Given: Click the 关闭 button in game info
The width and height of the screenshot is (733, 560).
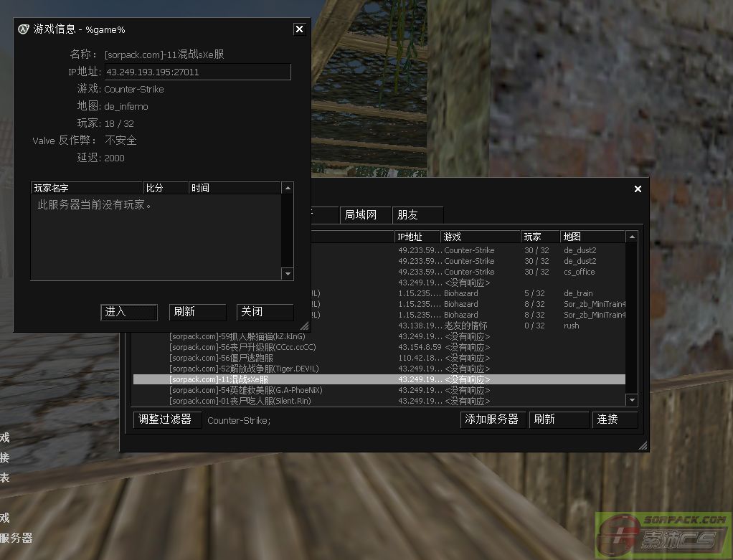Looking at the screenshot, I should [265, 312].
